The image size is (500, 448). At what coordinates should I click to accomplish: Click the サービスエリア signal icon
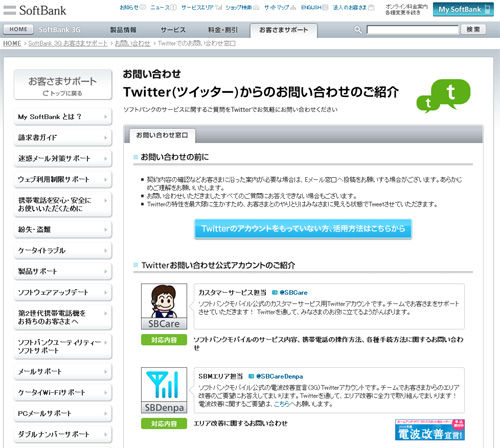pos(219,7)
